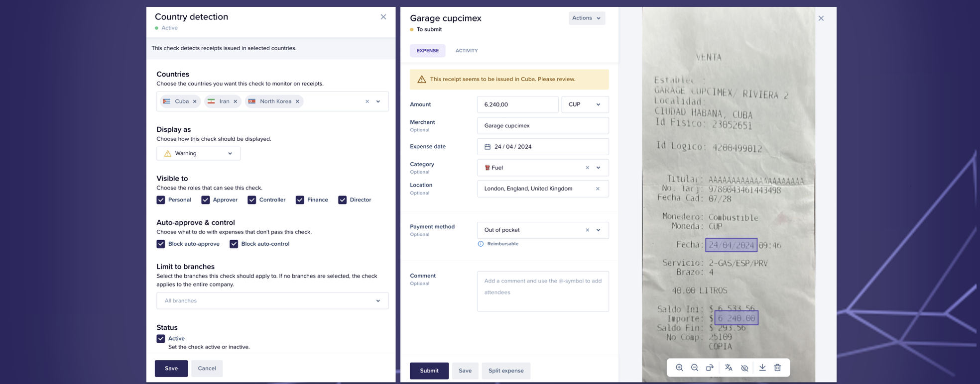Viewport: 980px width, 384px height.
Task: Open the Actions menu
Action: 587,18
